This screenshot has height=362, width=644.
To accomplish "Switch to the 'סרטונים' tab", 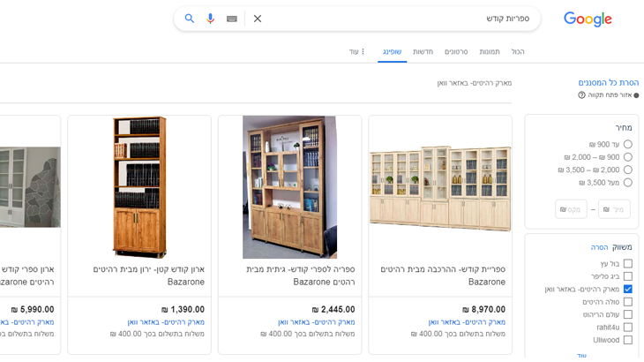I will [x=456, y=51].
